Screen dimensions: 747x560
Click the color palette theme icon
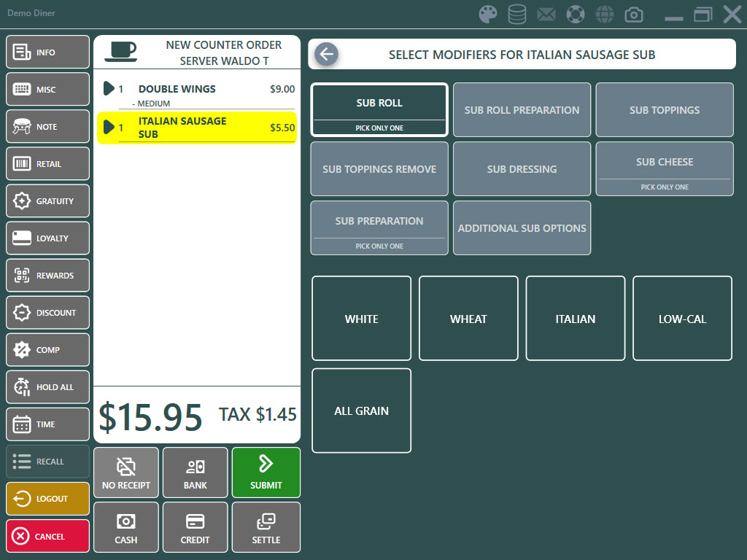487,14
